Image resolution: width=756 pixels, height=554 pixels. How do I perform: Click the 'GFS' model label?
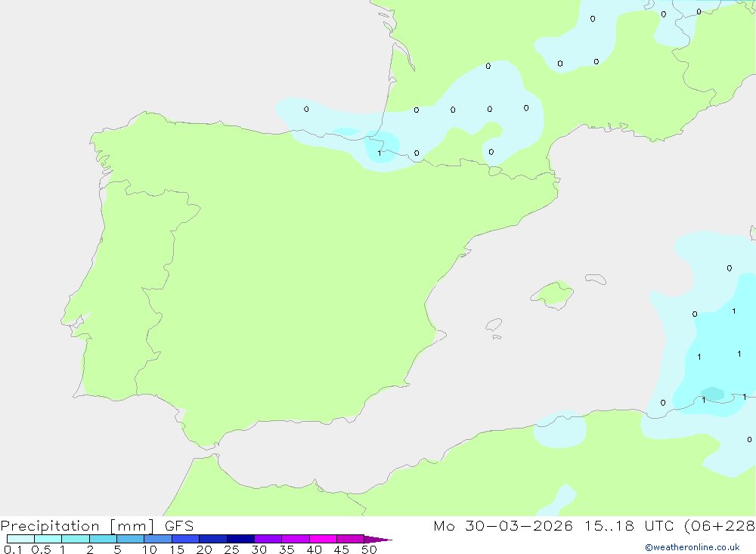tap(179, 526)
